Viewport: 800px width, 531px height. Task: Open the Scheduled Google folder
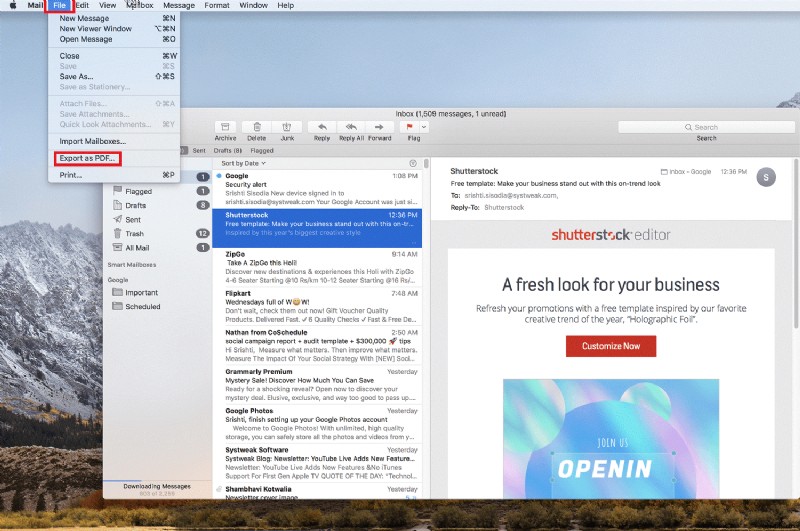pyautogui.click(x=158, y=307)
